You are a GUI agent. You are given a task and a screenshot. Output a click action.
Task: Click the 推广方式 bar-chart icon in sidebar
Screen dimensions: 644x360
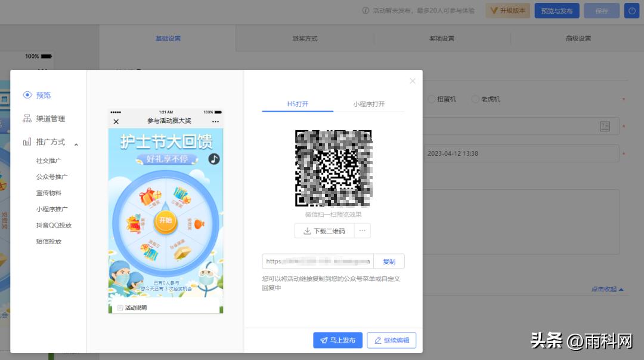[27, 142]
